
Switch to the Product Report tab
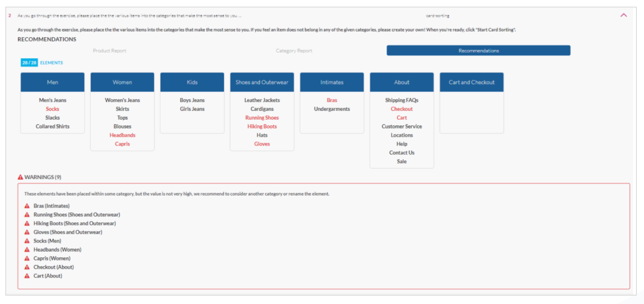tap(109, 51)
